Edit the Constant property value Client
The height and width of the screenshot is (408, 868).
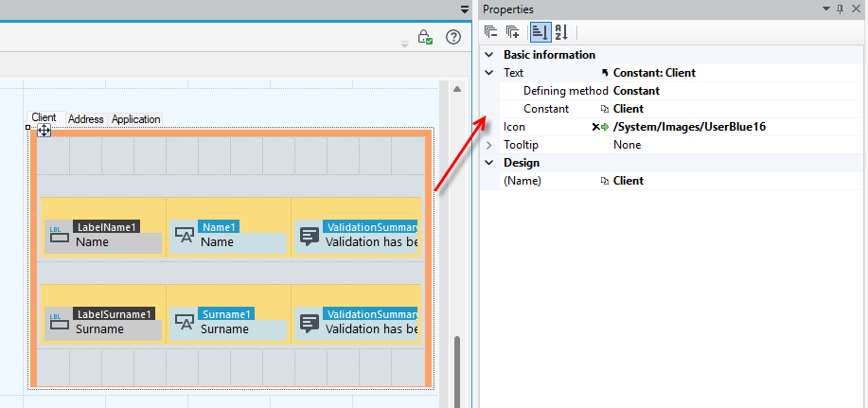[629, 109]
